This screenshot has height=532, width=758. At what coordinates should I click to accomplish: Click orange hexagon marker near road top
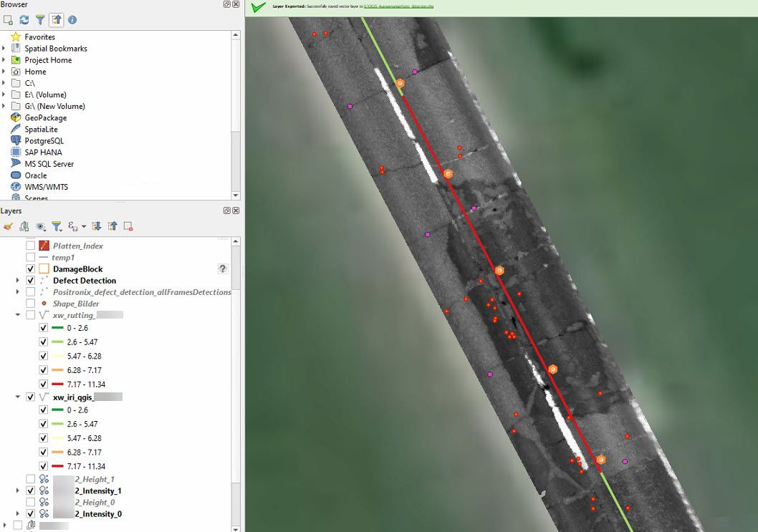(x=400, y=84)
